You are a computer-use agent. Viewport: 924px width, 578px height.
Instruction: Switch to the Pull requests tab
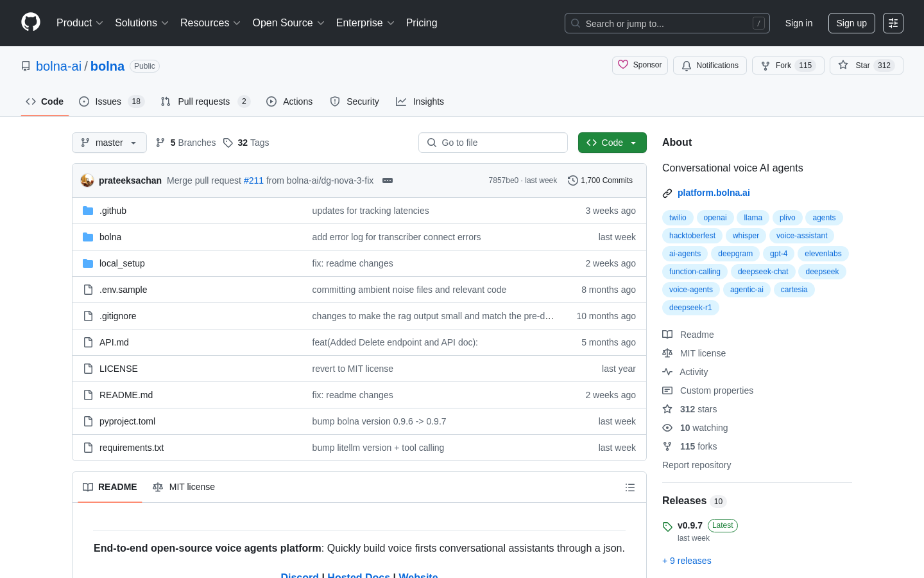pos(205,101)
